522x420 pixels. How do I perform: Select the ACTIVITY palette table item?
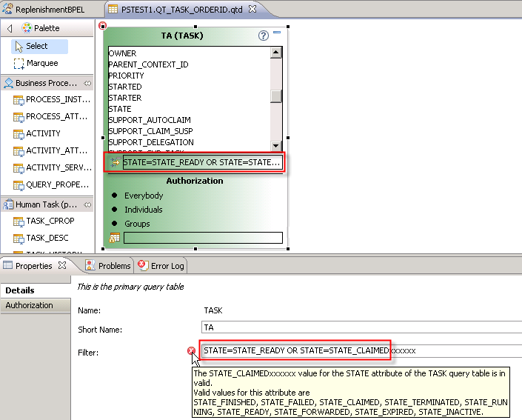(x=36, y=133)
